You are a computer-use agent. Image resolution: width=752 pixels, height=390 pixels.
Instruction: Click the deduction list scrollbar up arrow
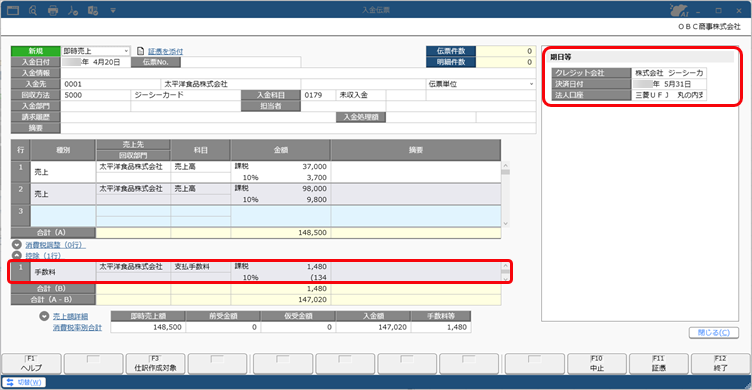pyautogui.click(x=505, y=265)
